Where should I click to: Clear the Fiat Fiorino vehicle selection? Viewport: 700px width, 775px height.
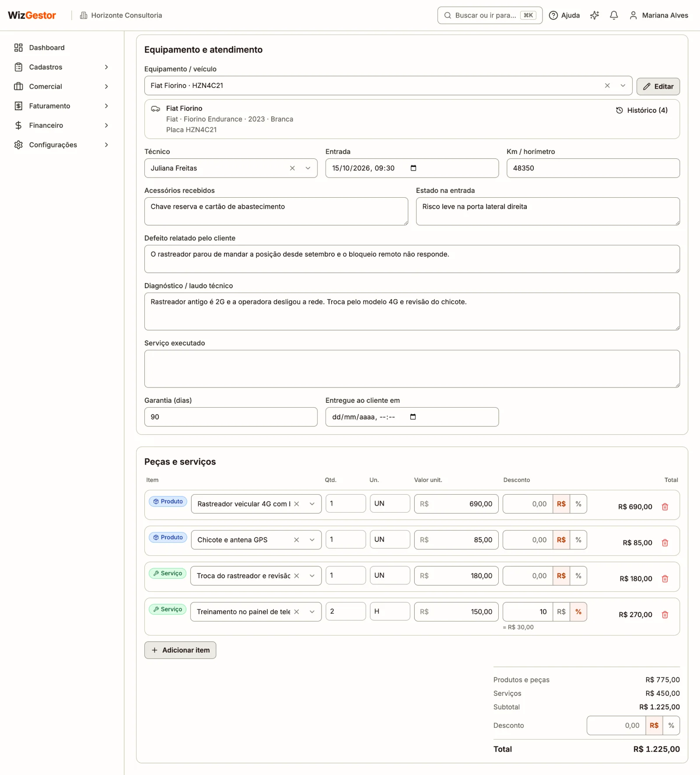(607, 86)
